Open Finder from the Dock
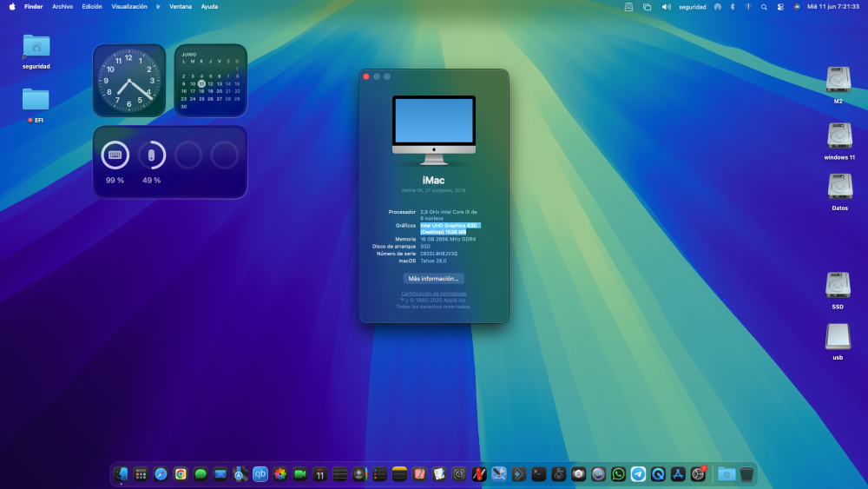 121,474
